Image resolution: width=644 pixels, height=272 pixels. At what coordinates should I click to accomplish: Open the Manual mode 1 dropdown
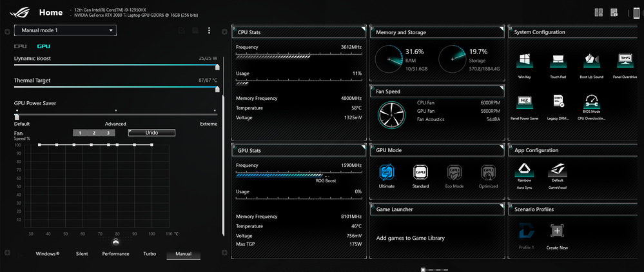(x=65, y=30)
